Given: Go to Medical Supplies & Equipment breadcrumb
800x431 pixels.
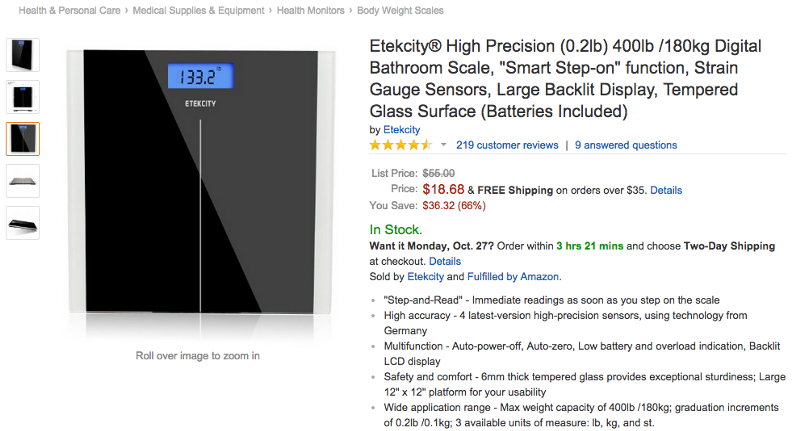Looking at the screenshot, I should tap(198, 10).
